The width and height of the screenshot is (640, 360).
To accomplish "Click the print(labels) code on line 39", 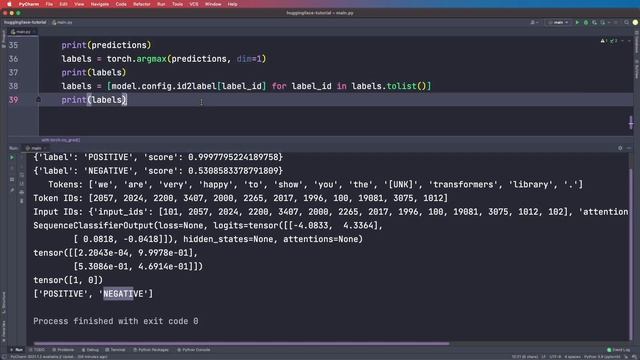I will tap(94, 100).
